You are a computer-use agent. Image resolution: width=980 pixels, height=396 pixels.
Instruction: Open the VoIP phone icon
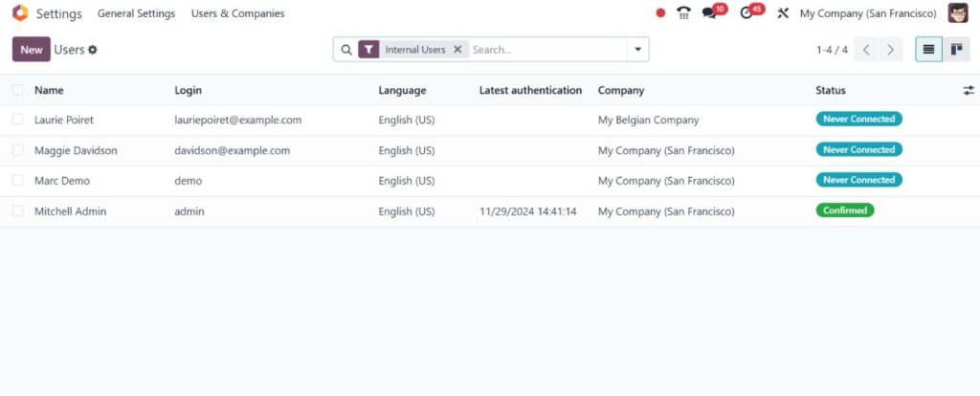(x=683, y=13)
